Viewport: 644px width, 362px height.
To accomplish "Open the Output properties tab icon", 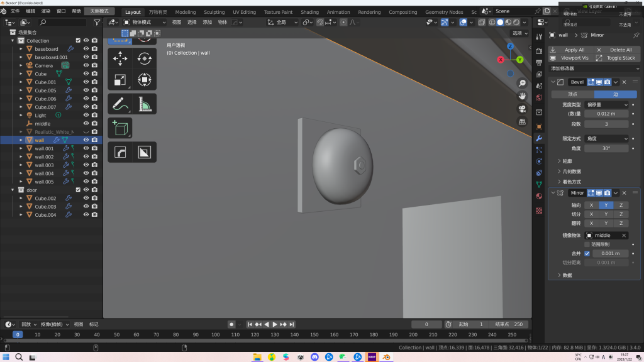I will click(539, 62).
